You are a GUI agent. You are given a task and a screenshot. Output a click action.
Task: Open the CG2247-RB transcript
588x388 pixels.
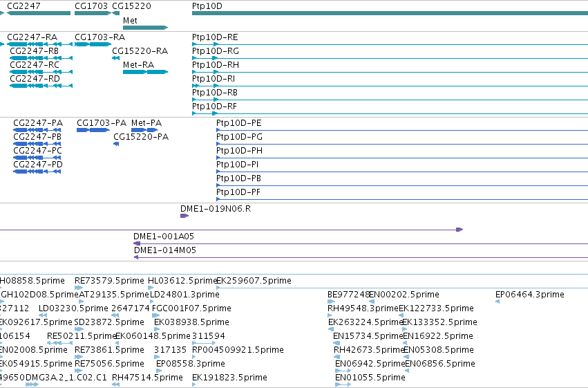[41, 58]
